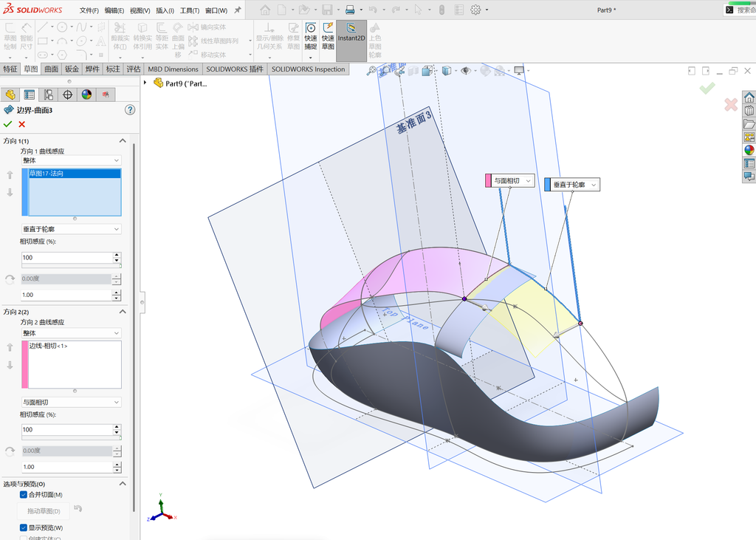Open the Appearances color ball in task pane
This screenshot has height=540, width=756.
pyautogui.click(x=749, y=150)
